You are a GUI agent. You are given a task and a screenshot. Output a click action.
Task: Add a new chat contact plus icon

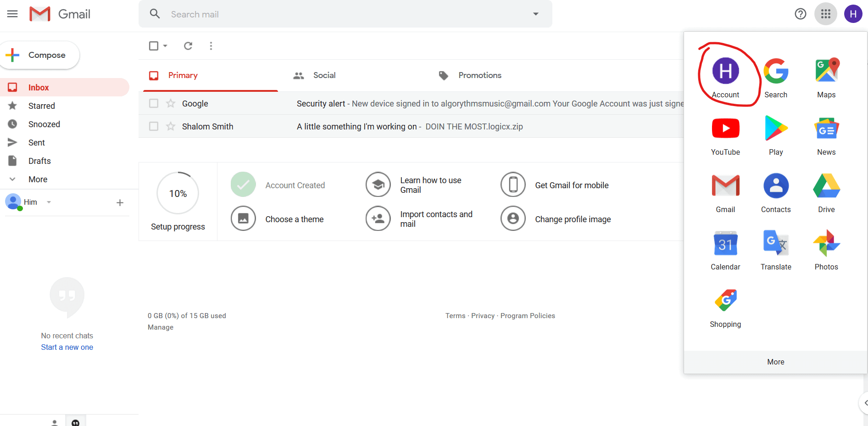click(x=120, y=202)
